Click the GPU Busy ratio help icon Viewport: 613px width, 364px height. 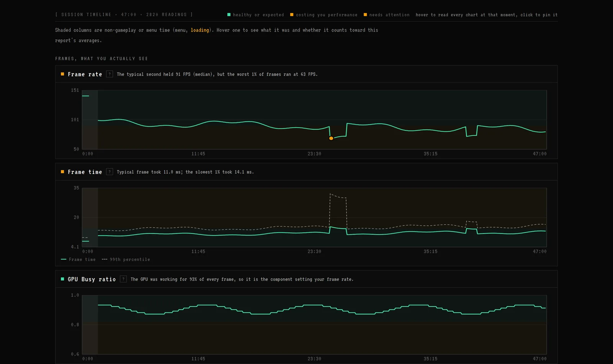pos(123,279)
